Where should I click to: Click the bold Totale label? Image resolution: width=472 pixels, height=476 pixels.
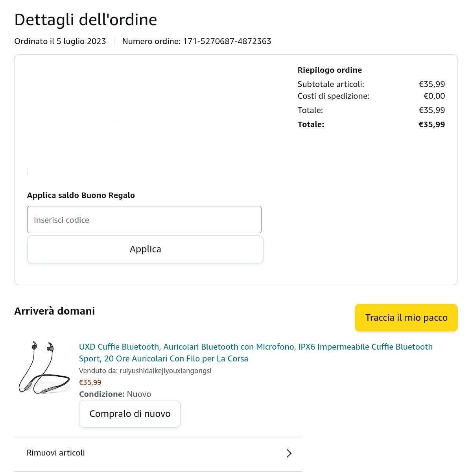(311, 124)
